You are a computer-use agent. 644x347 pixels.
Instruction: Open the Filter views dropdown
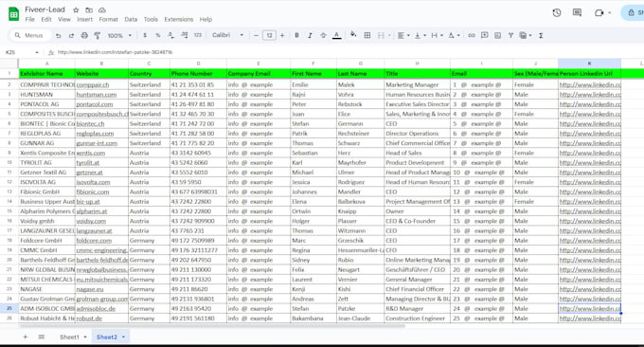526,36
